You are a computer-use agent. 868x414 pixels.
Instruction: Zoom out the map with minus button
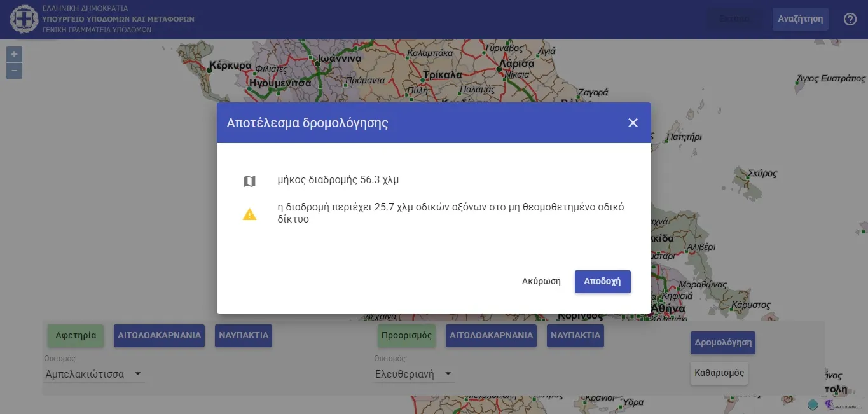[14, 71]
